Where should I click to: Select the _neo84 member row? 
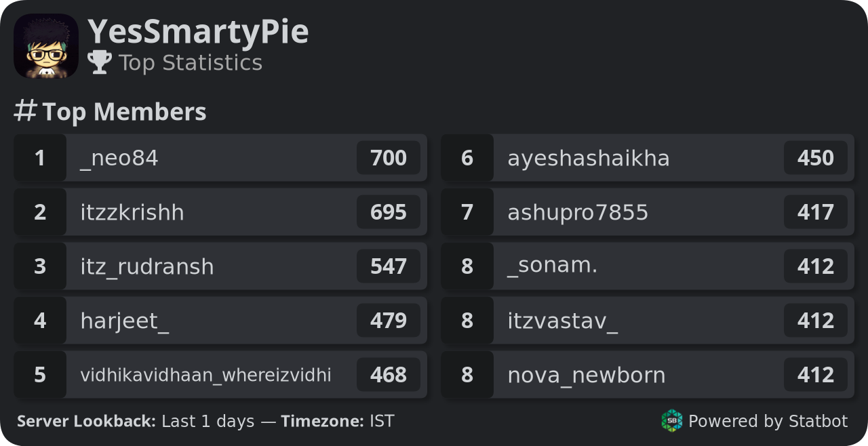220,158
